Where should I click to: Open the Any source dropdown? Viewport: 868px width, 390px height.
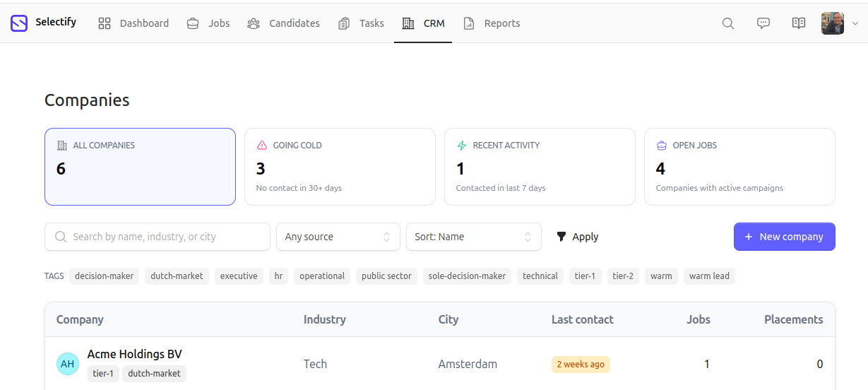coord(338,237)
